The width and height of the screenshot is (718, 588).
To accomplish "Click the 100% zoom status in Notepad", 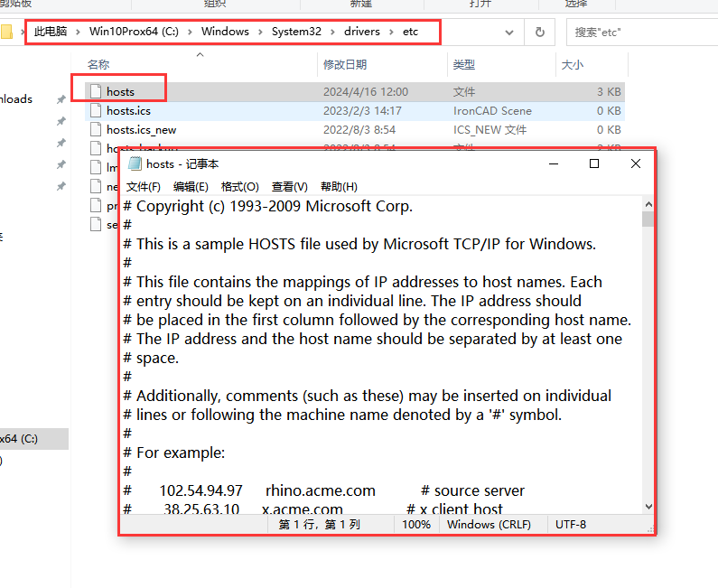I will coord(416,525).
